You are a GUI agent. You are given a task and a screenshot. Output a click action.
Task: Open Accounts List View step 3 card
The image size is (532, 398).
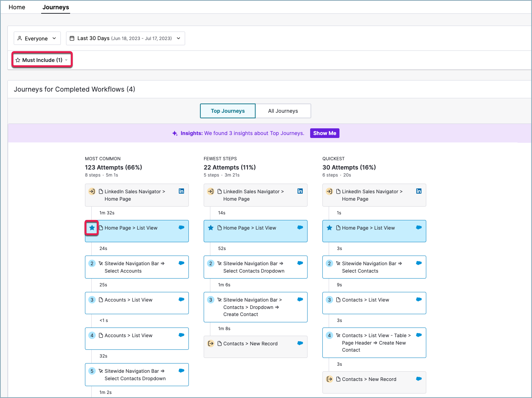point(137,303)
